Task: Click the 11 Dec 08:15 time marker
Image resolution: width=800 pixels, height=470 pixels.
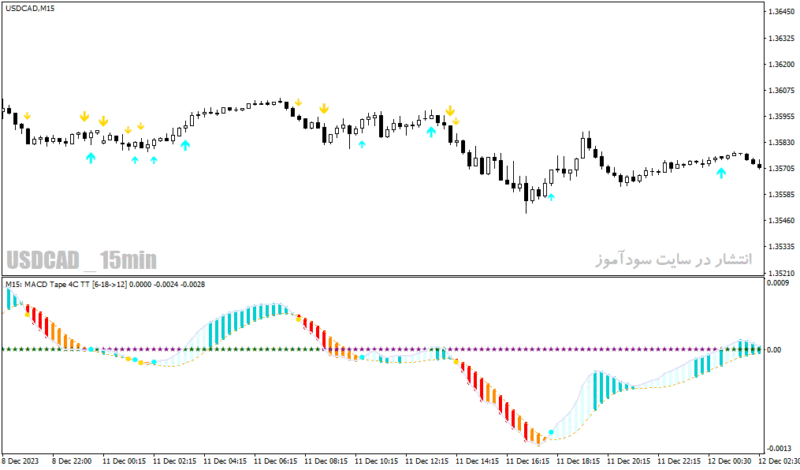Action: 326,461
